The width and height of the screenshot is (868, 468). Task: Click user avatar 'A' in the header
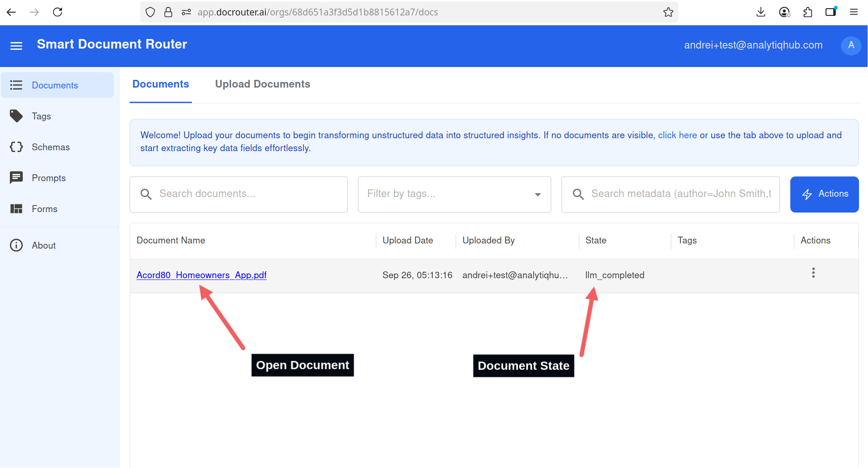[x=851, y=45]
